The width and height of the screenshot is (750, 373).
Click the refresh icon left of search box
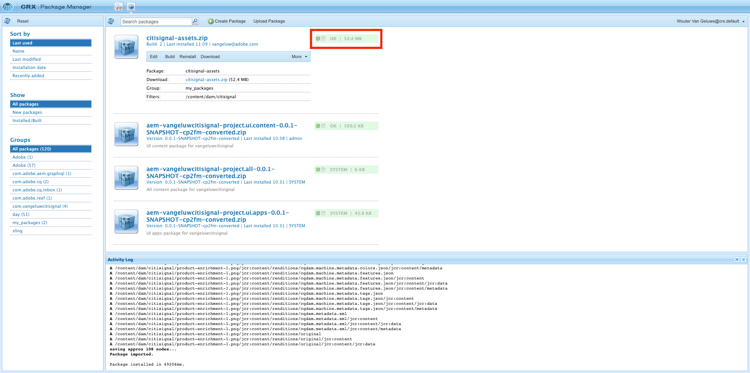pos(111,22)
